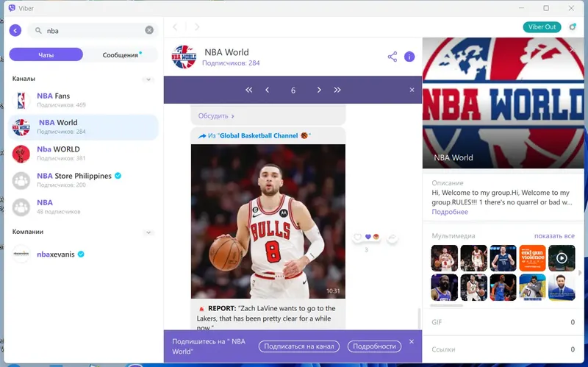Switch to the Сообщения tab
The width and height of the screenshot is (588, 367).
[x=121, y=54]
